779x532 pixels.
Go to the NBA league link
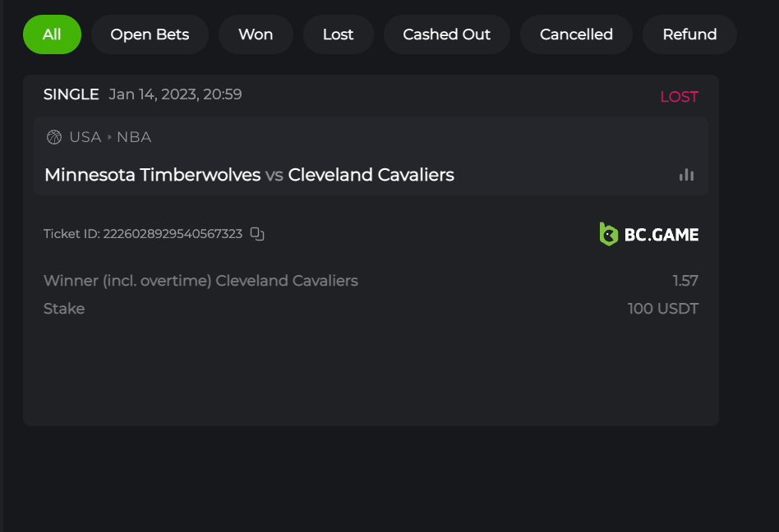pos(134,137)
